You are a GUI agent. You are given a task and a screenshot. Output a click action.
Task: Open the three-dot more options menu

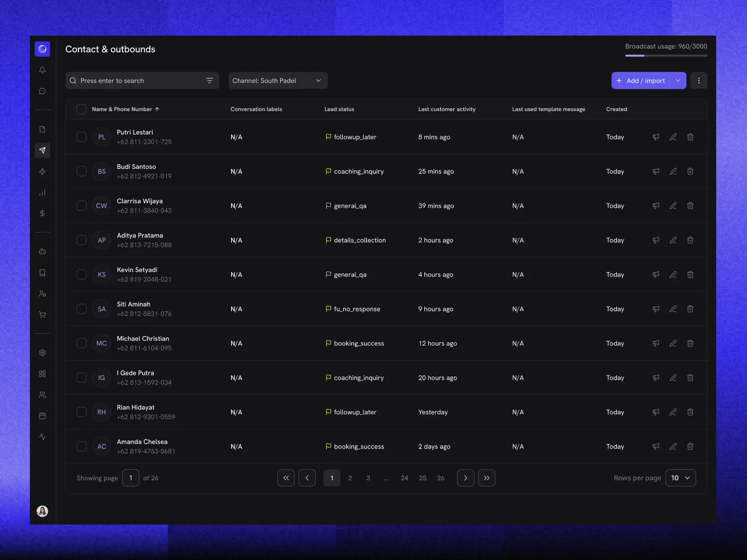(x=699, y=81)
